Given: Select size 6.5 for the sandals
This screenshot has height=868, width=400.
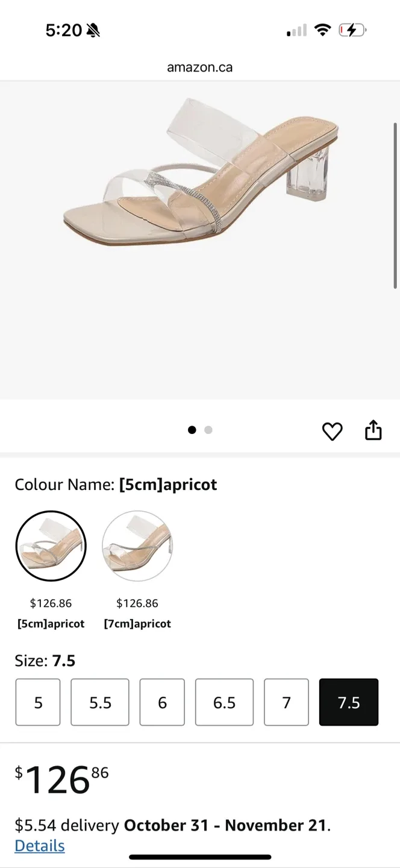Looking at the screenshot, I should (224, 702).
